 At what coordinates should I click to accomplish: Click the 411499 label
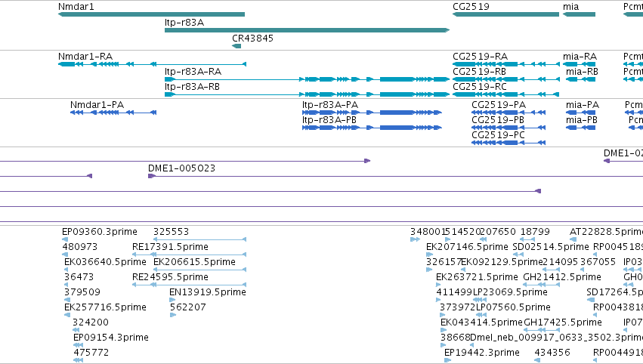coord(454,292)
